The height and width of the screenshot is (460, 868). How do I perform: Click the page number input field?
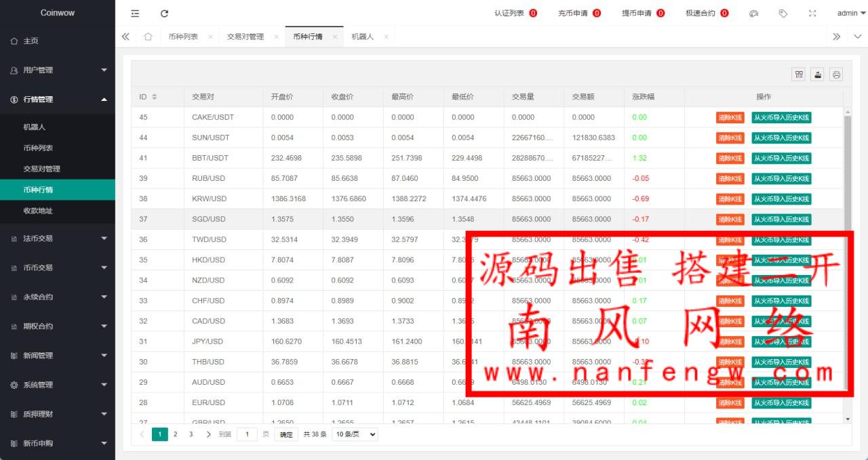click(247, 434)
